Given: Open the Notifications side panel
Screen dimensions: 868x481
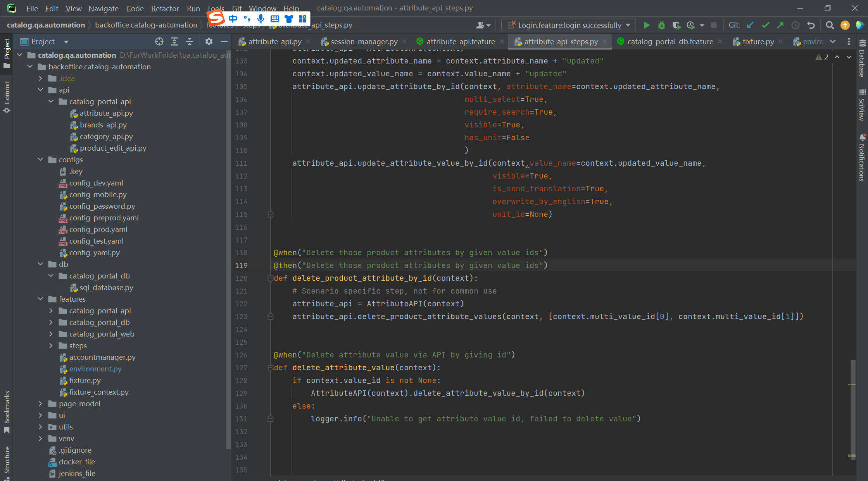Looking at the screenshot, I should click(x=862, y=158).
